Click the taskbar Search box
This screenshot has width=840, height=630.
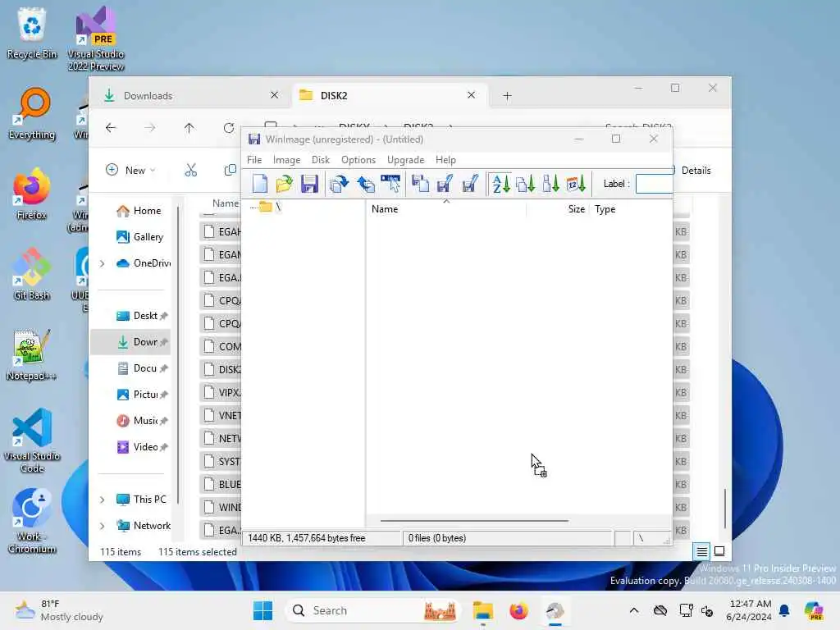pos(373,610)
